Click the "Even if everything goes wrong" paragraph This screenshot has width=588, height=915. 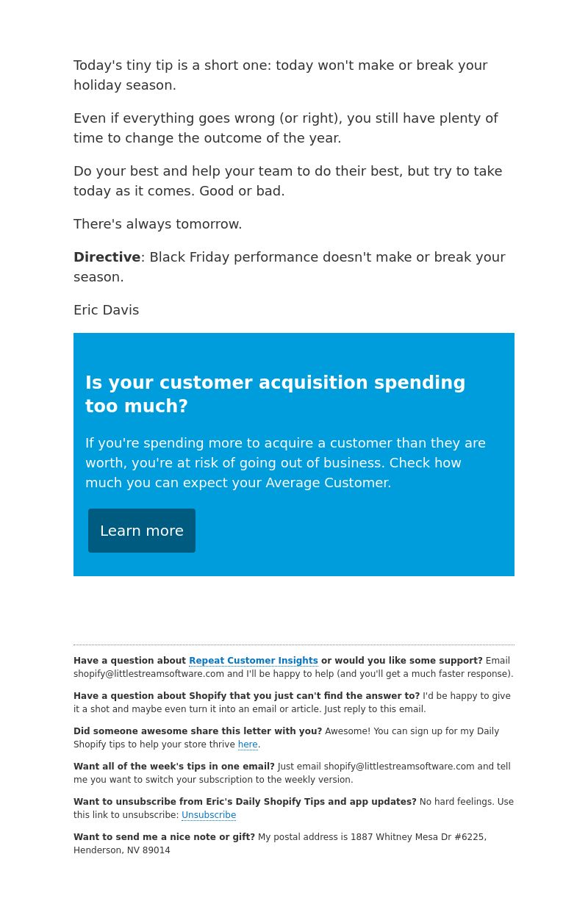tap(286, 128)
